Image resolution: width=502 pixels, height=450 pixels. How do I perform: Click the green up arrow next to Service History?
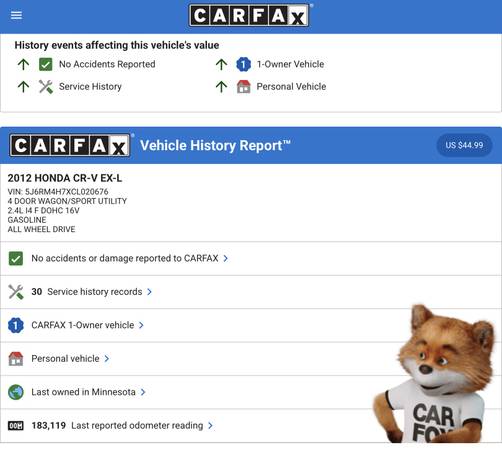23,87
